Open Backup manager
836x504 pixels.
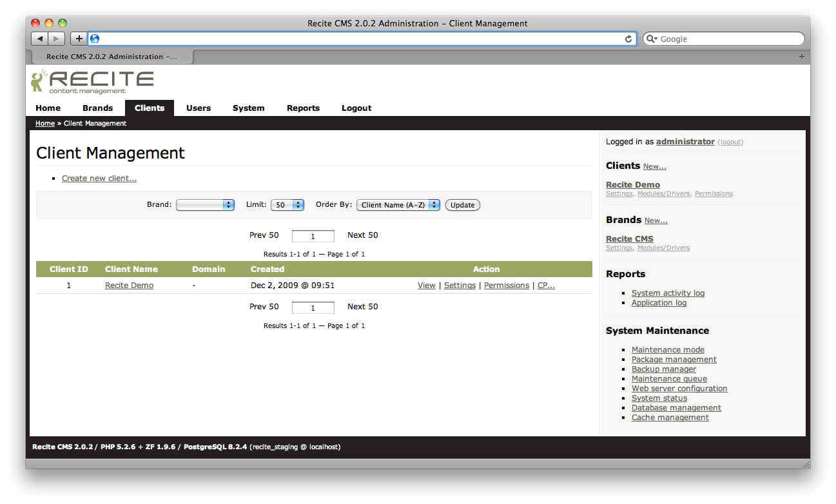tap(664, 369)
